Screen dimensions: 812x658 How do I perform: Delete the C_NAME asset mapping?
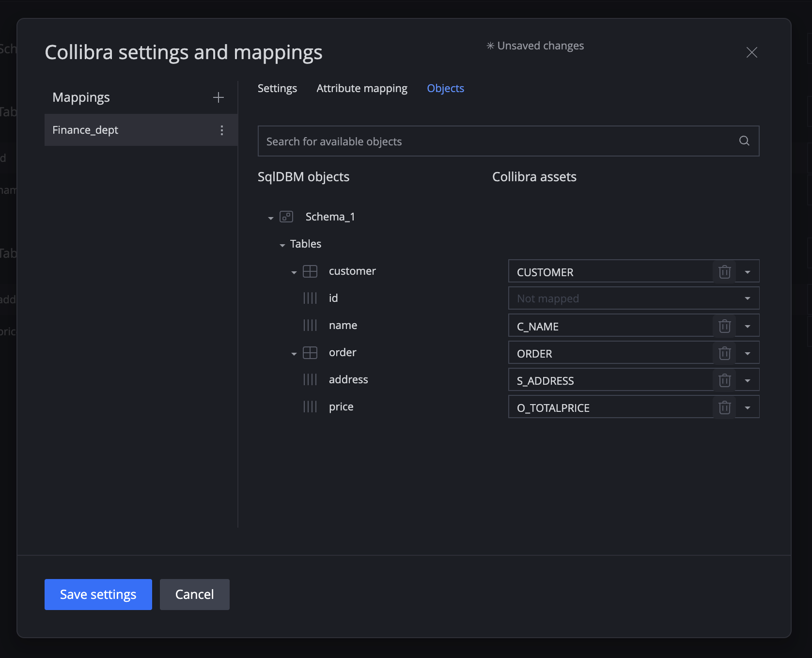tap(724, 326)
